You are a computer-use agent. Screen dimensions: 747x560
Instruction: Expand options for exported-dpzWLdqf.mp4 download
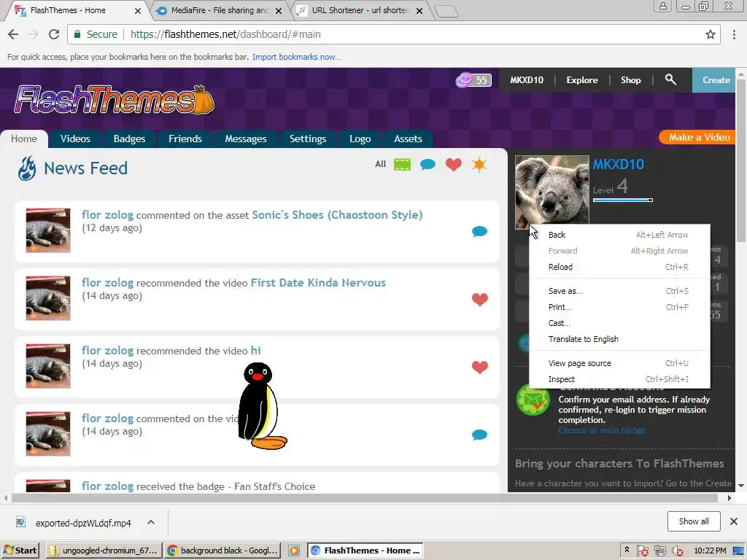pyautogui.click(x=151, y=522)
